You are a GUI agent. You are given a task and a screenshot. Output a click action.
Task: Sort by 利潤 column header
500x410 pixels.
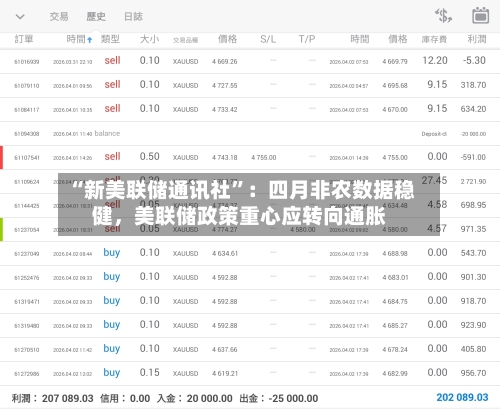[477, 39]
